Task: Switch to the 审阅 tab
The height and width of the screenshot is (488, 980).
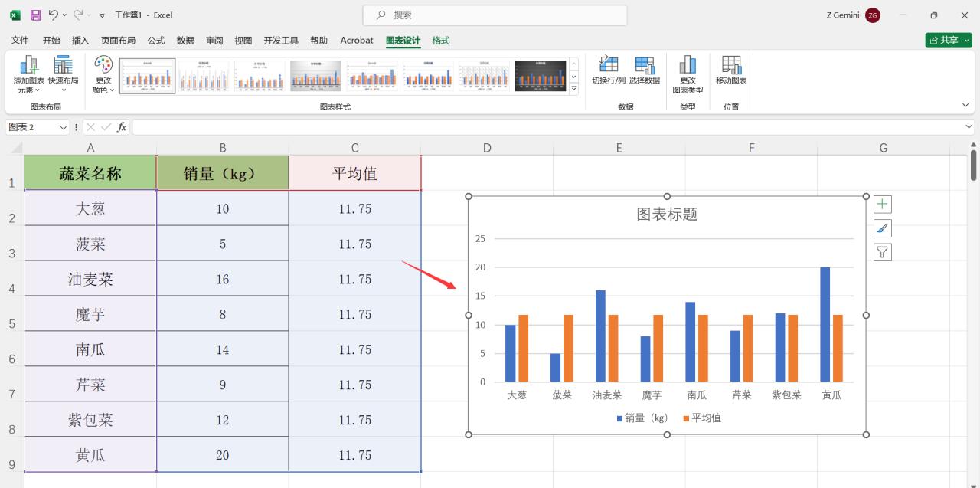Action: (x=214, y=41)
